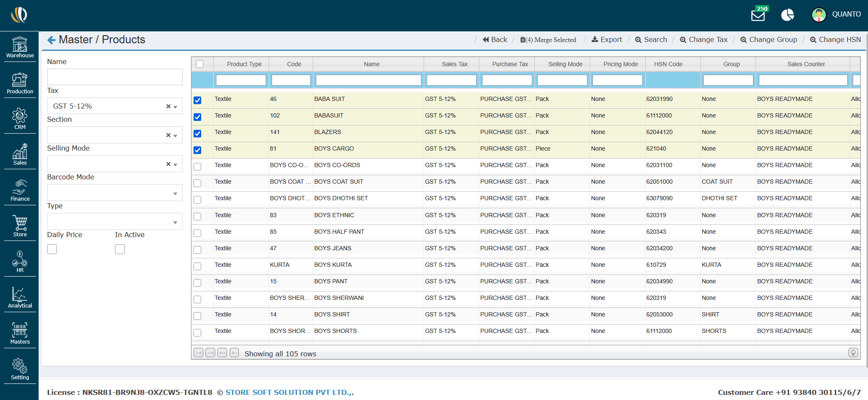Click Export in the toolbar

click(607, 40)
